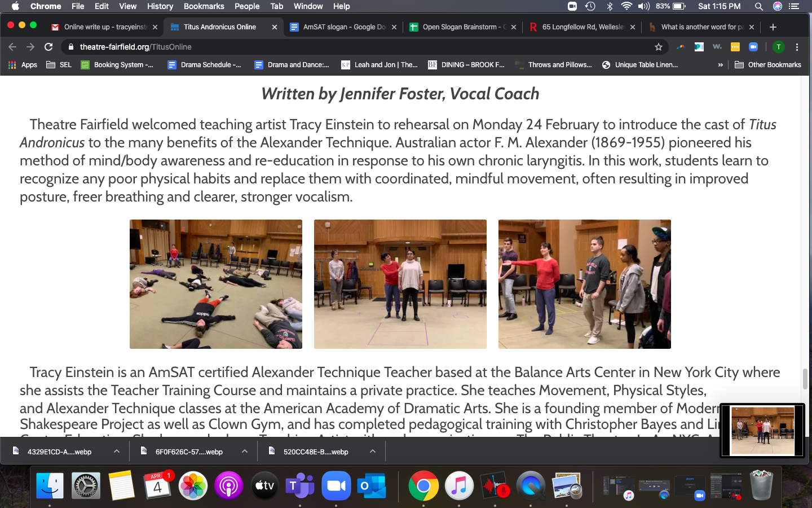The width and height of the screenshot is (812, 508).
Task: Open the Drama and Dance bookmark
Action: (292, 65)
